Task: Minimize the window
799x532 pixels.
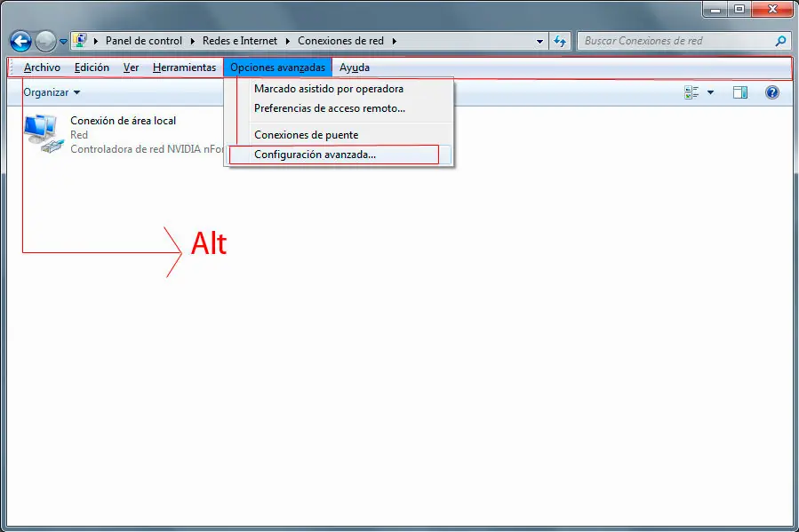Action: pyautogui.click(x=715, y=10)
